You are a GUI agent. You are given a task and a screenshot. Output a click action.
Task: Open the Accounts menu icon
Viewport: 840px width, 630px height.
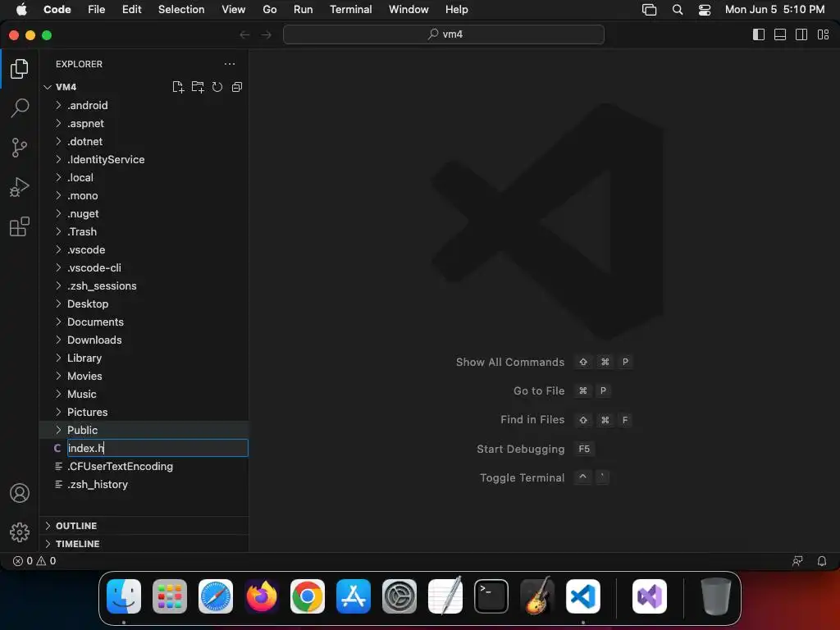[20, 493]
